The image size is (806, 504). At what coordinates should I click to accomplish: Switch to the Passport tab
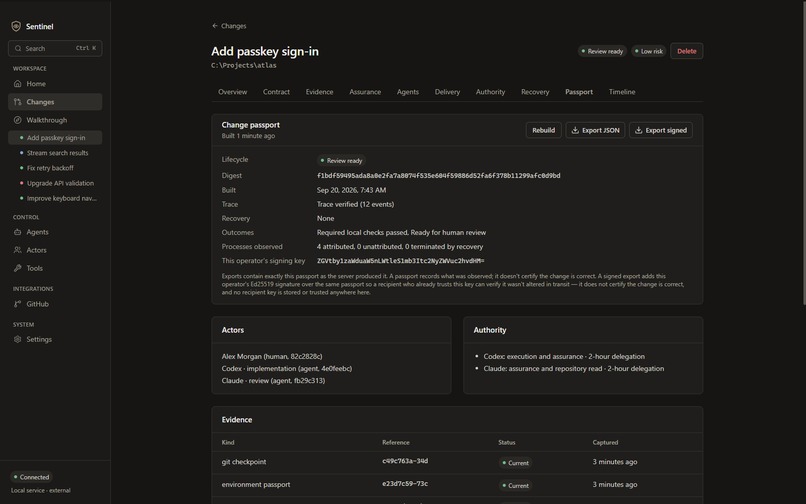pyautogui.click(x=579, y=92)
